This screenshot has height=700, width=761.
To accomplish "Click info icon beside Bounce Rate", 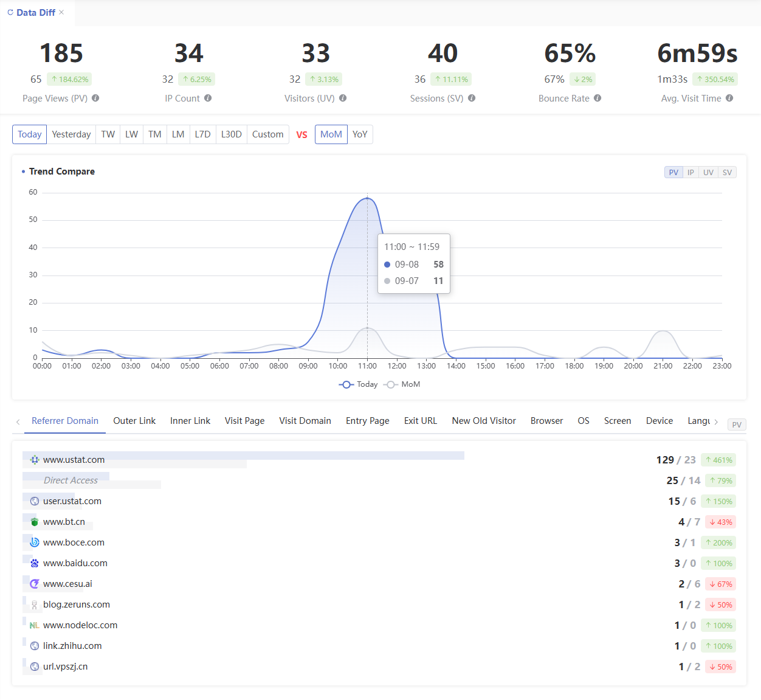I will coord(597,98).
